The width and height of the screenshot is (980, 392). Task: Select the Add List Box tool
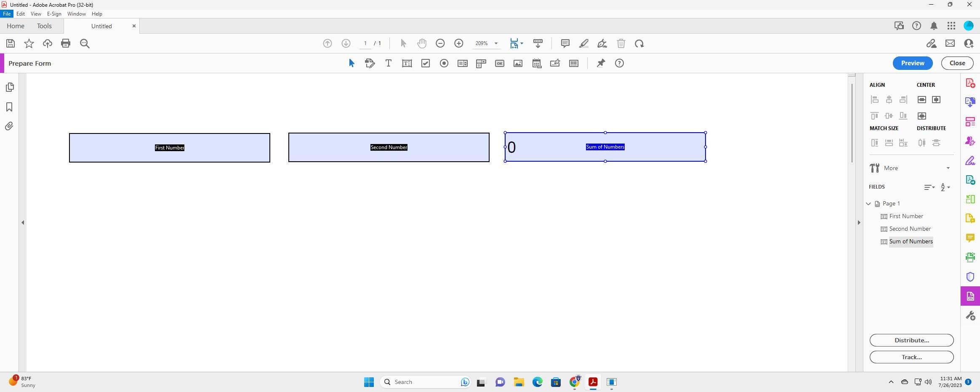pos(463,63)
